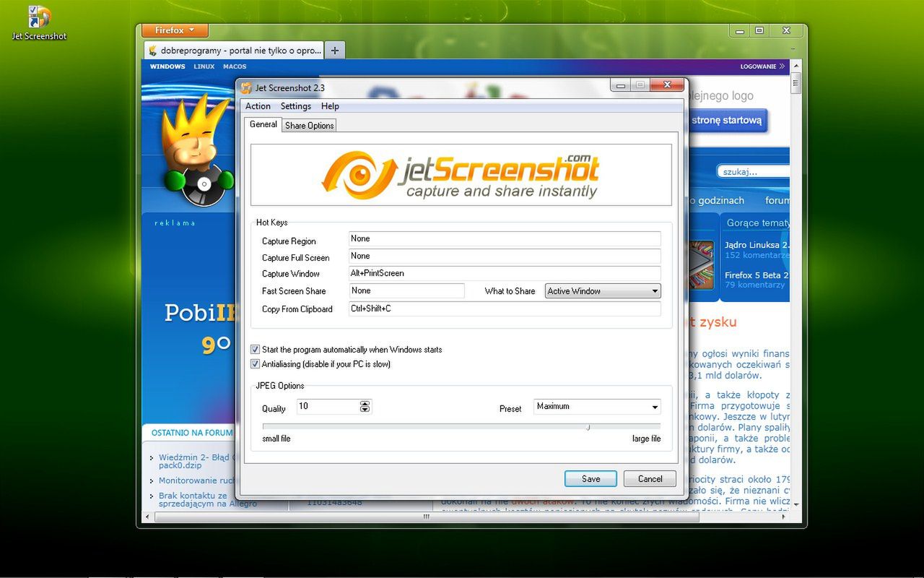Click MACOS link on the webpage
The image size is (924, 578).
[235, 66]
